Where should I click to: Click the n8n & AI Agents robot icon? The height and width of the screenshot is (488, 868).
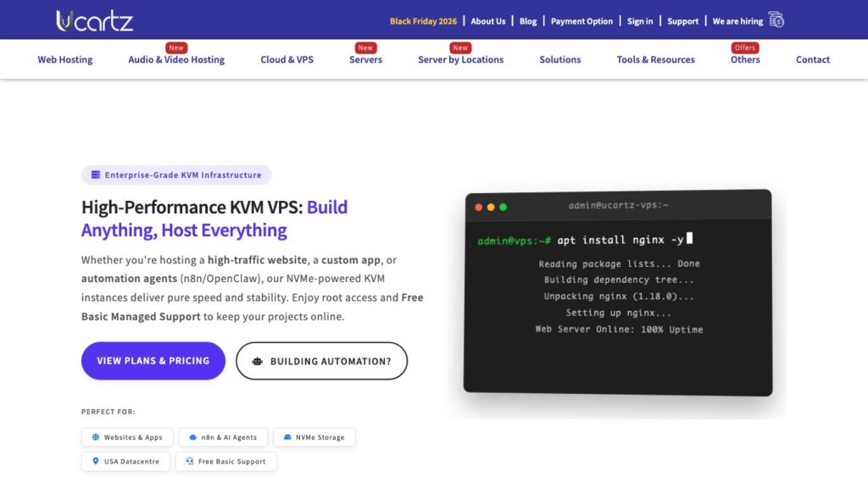point(192,437)
